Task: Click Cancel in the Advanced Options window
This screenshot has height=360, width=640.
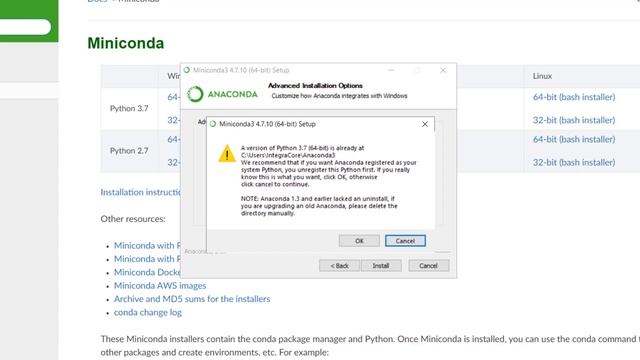Action: (x=429, y=266)
